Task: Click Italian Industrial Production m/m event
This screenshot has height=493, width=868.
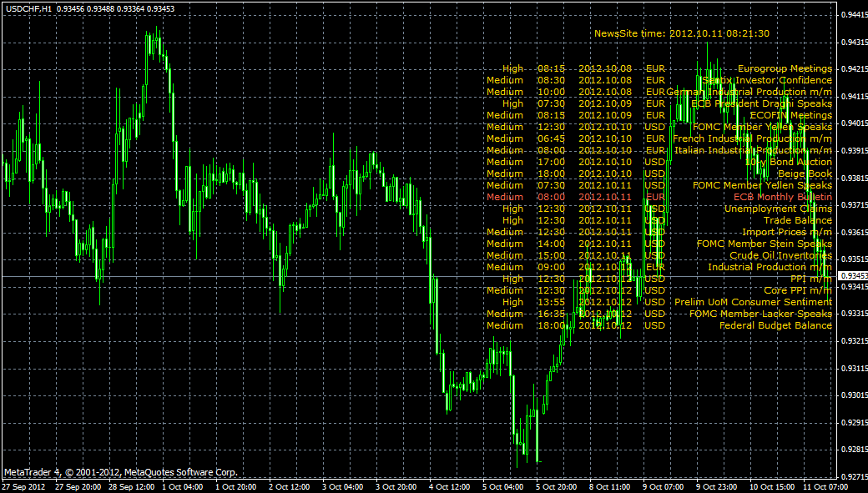Action: [753, 150]
